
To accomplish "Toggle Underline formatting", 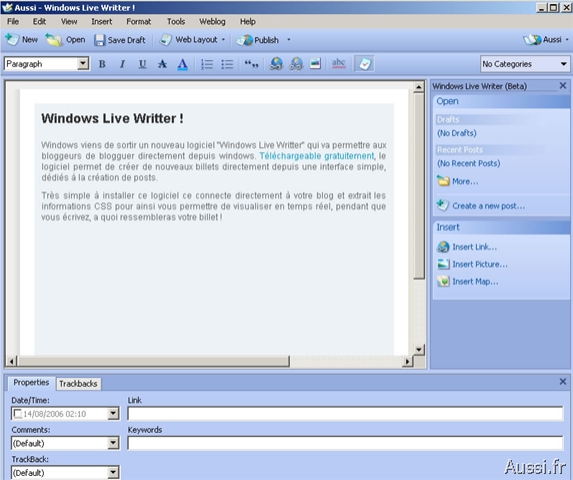I will (x=143, y=64).
